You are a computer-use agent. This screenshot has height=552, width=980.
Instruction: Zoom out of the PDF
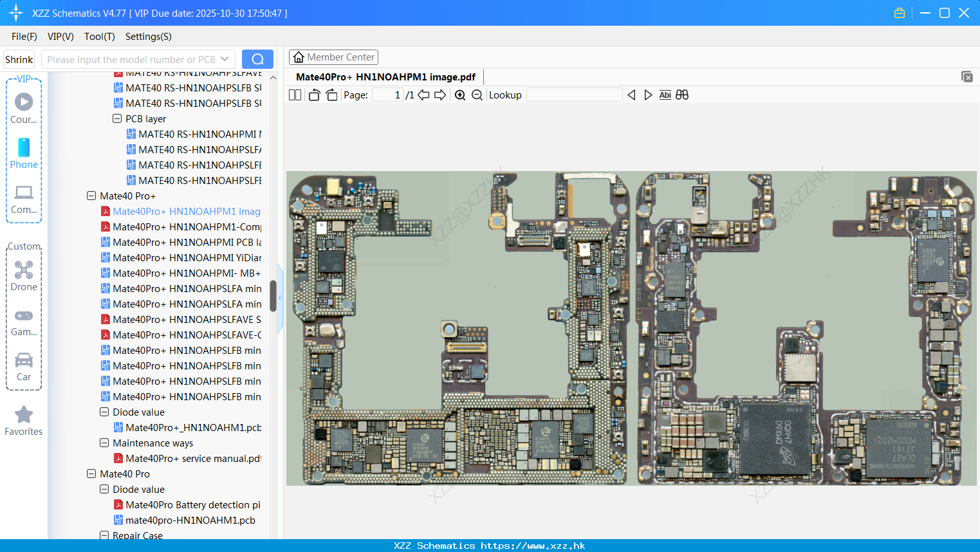click(477, 95)
